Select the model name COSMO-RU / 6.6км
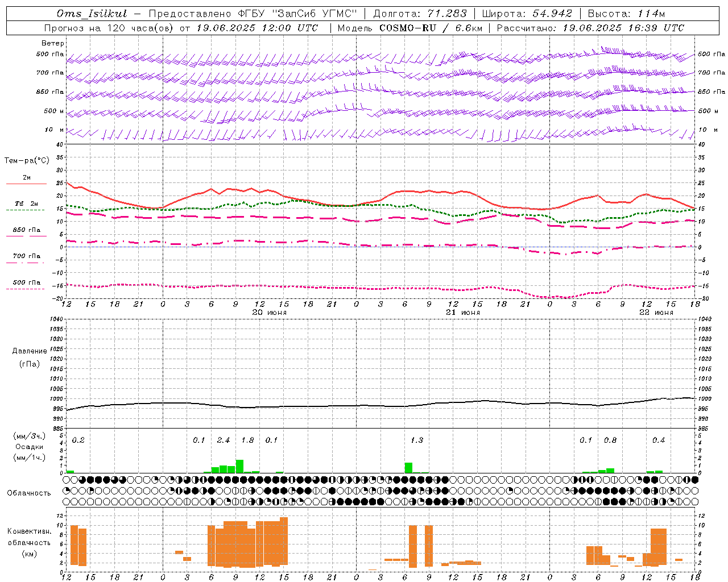 431,28
